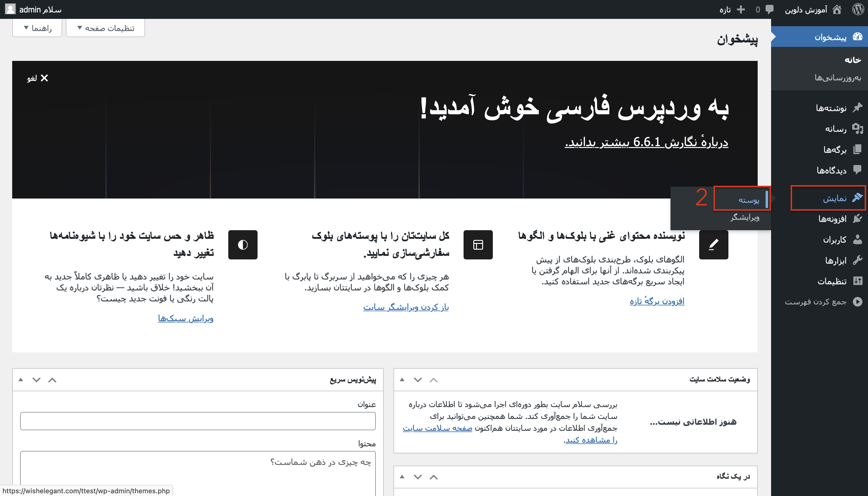Move پیش‌نویس سریع panel down

pos(37,380)
